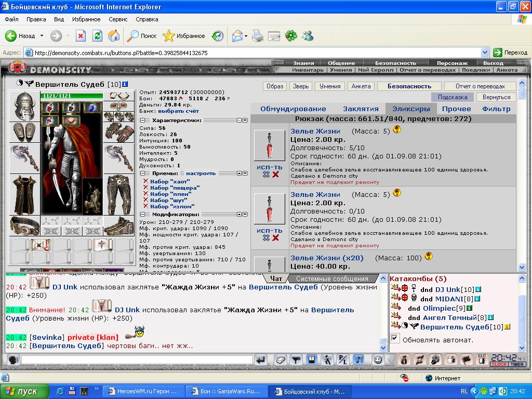Click the chat save disk icon
Screen dimensions: 532x399
pos(312,360)
